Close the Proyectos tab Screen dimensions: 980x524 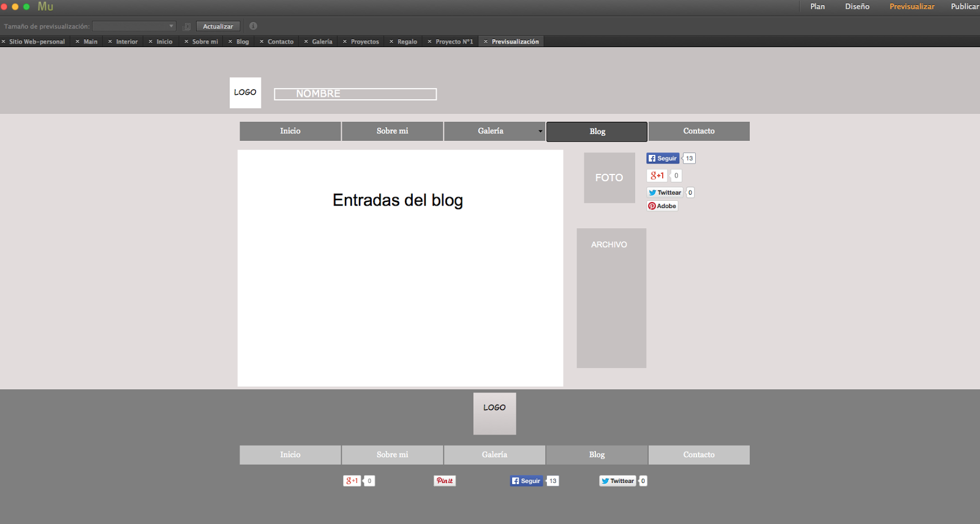tap(345, 42)
